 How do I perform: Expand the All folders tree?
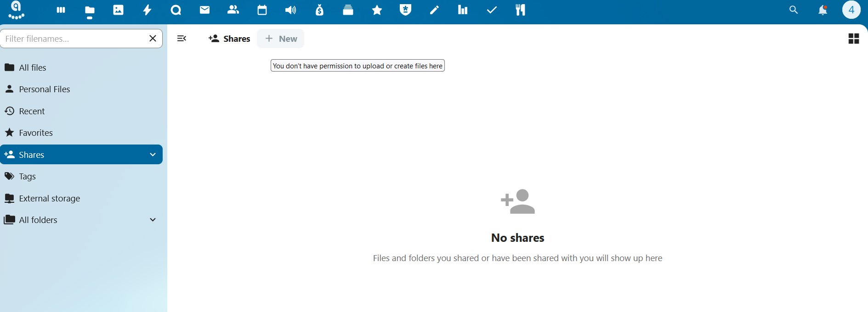pyautogui.click(x=153, y=220)
